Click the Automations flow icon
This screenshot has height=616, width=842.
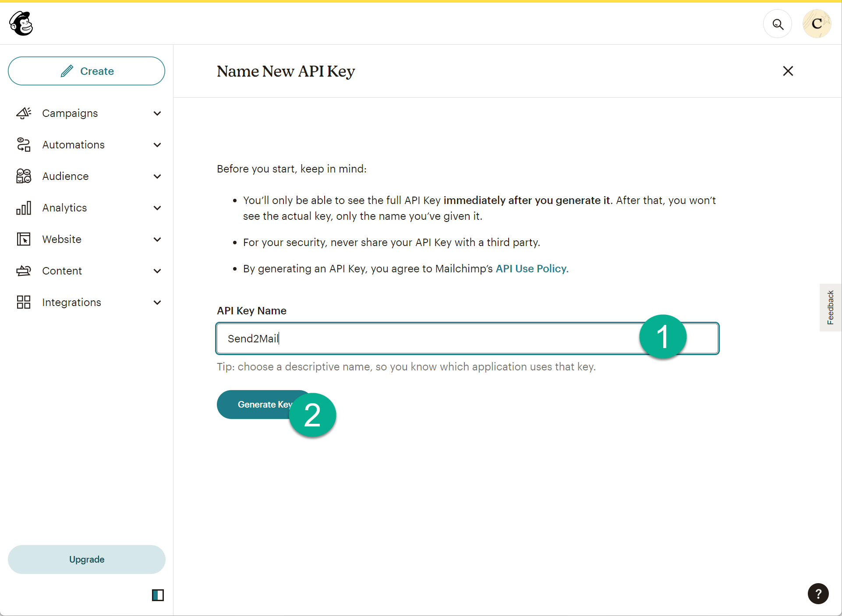[x=24, y=145]
